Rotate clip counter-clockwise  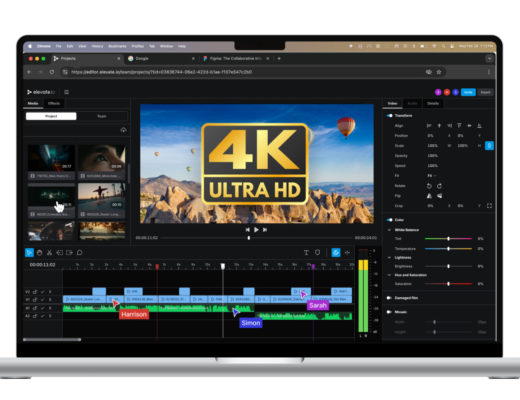[429, 186]
